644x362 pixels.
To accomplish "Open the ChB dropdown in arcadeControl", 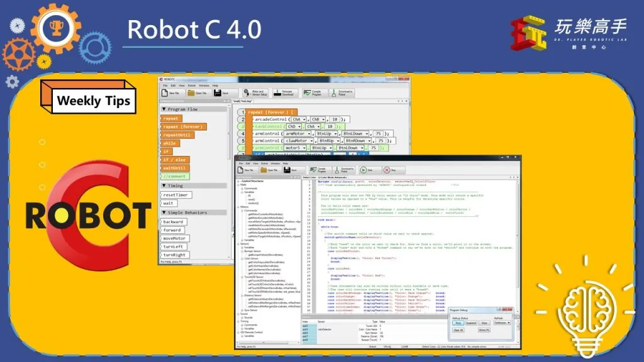I will [318, 119].
